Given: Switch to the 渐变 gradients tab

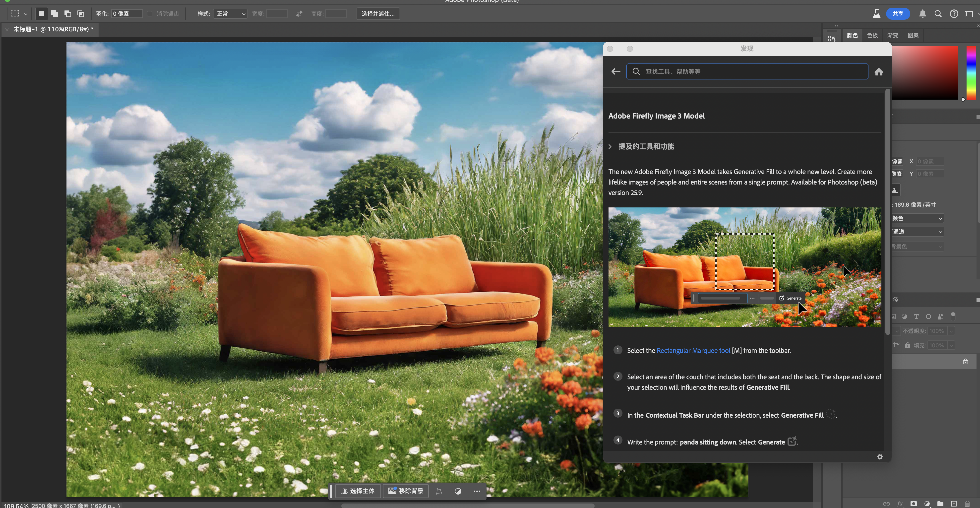Looking at the screenshot, I should [x=893, y=35].
